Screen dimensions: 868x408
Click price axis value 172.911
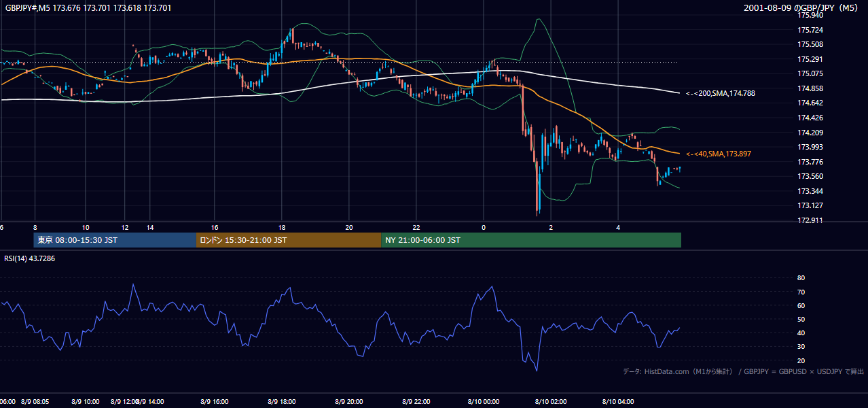pyautogui.click(x=810, y=220)
